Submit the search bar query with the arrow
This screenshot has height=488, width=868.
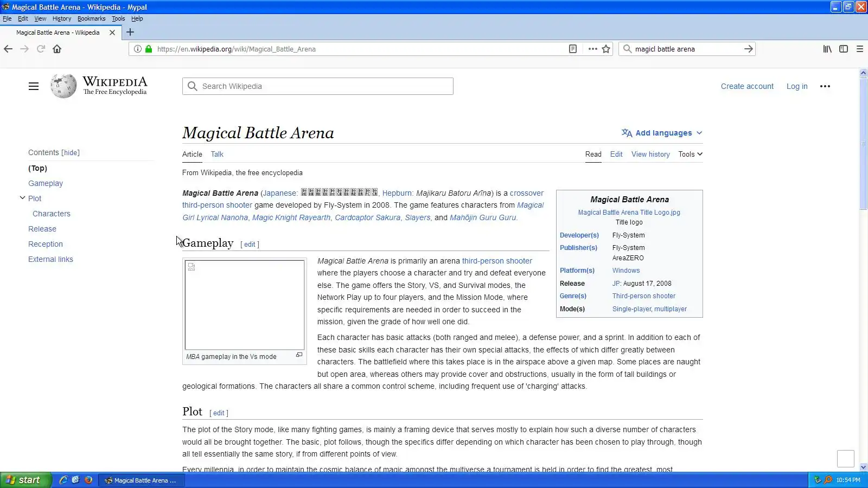(x=749, y=49)
